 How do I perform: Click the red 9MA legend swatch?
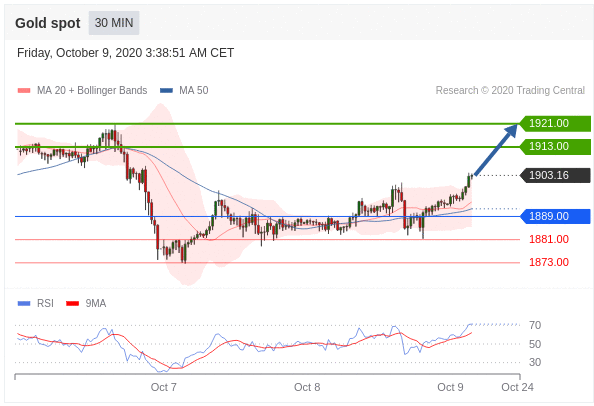point(72,303)
